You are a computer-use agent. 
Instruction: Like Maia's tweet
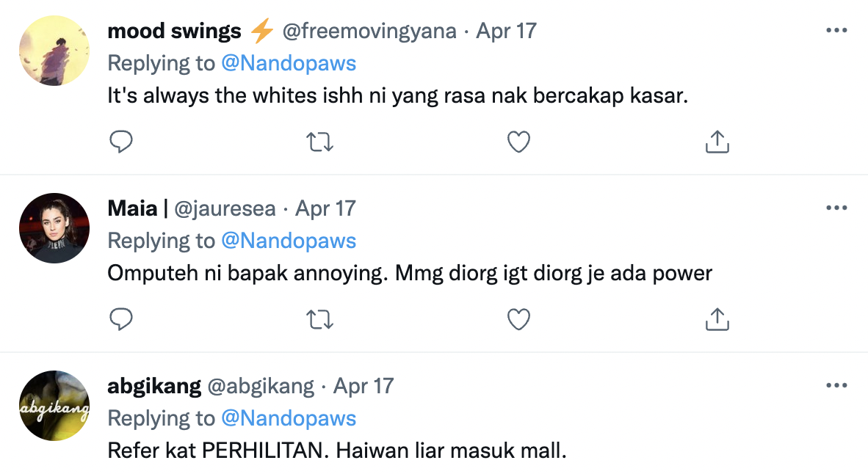519,318
